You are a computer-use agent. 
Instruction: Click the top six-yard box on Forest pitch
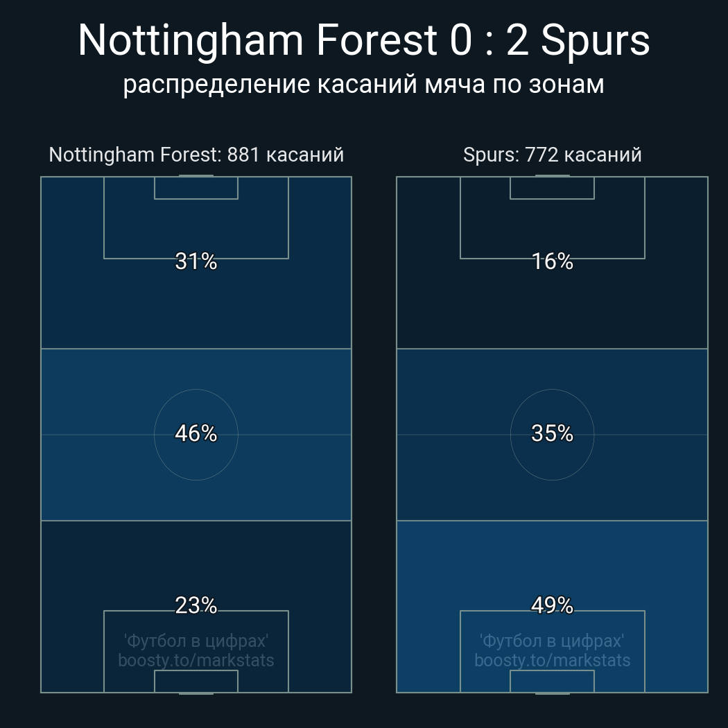(x=196, y=188)
